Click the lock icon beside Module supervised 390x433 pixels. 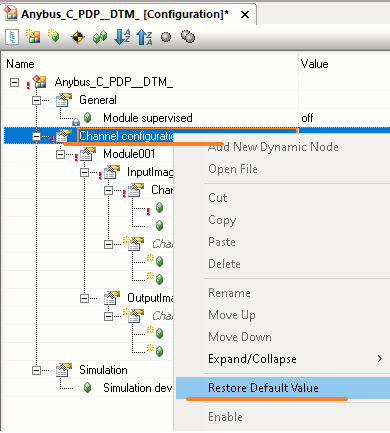coord(76,122)
